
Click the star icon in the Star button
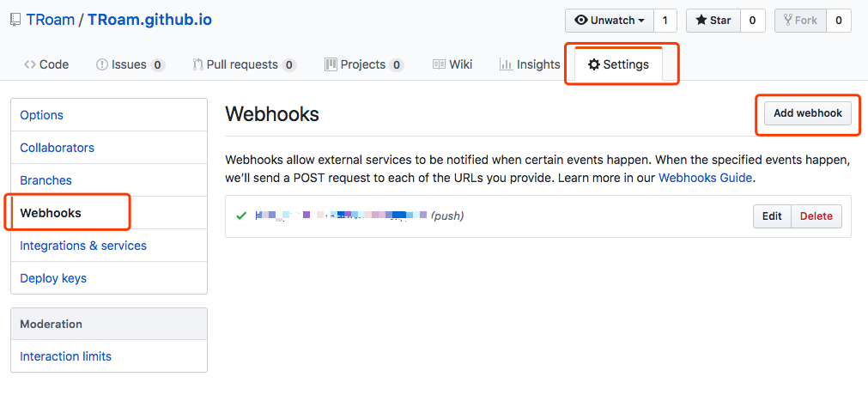(701, 21)
